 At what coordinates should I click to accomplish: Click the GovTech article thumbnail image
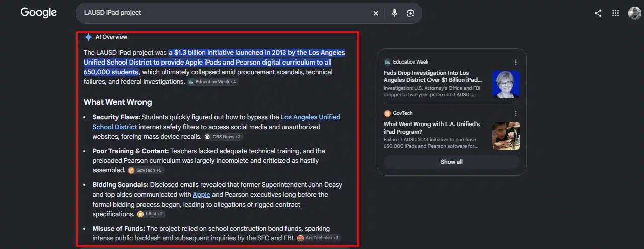[x=506, y=136]
